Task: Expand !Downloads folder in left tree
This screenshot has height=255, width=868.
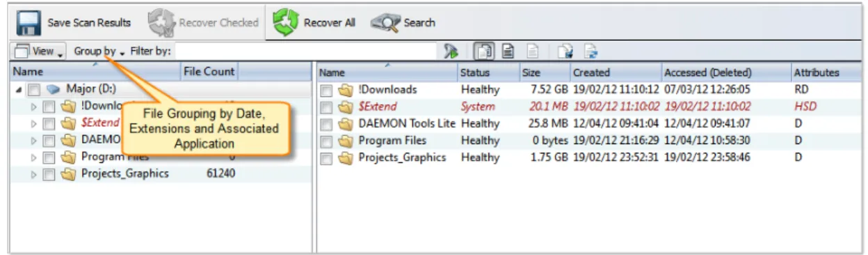Action: pyautogui.click(x=33, y=107)
